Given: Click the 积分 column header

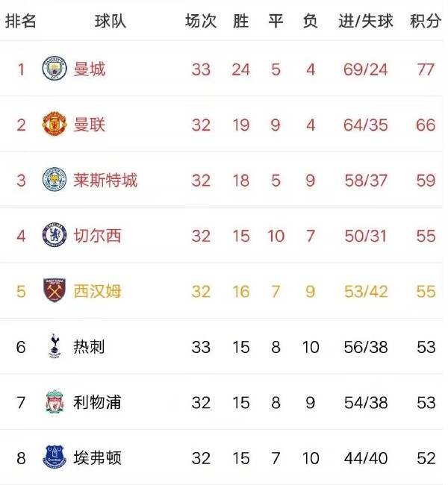Looking at the screenshot, I should (x=426, y=22).
